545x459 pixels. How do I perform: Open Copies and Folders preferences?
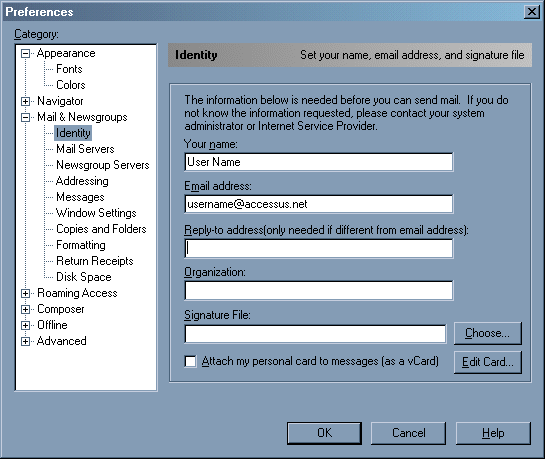pyautogui.click(x=101, y=229)
